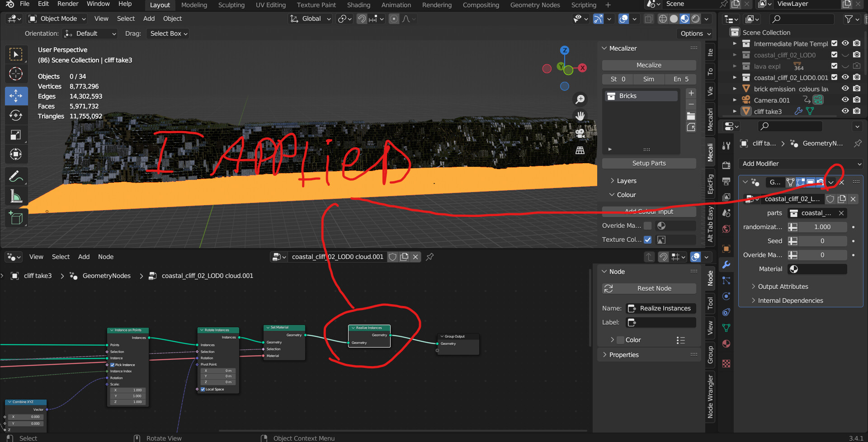The height and width of the screenshot is (442, 868).
Task: Uncheck Texture Col checkbox in Mecalizer
Action: 648,240
